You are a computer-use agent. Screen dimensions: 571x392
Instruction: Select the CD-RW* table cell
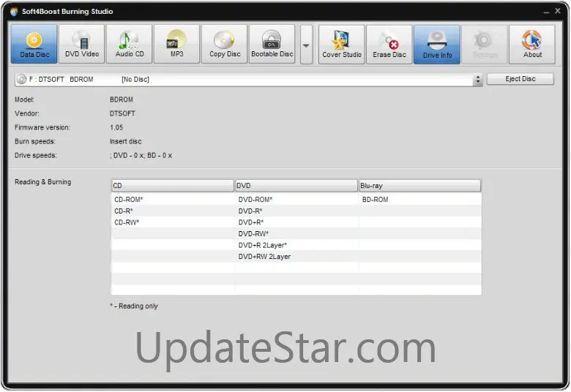tap(173, 222)
